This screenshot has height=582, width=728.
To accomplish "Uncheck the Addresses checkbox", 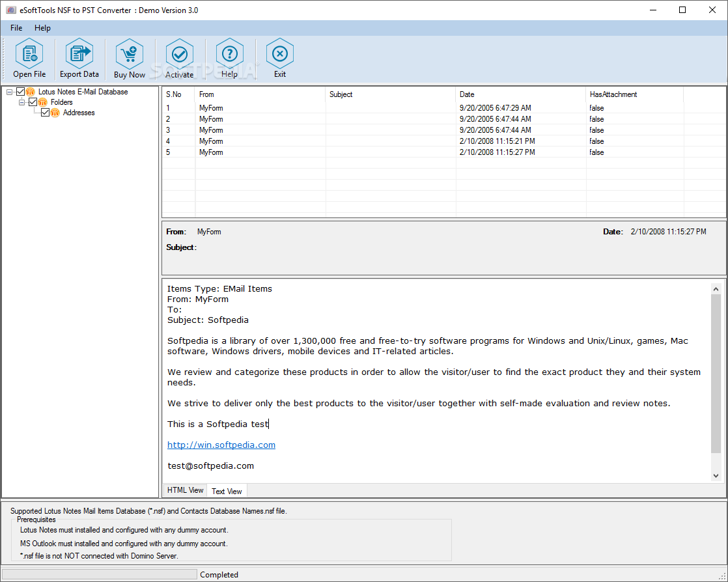I will [x=45, y=113].
